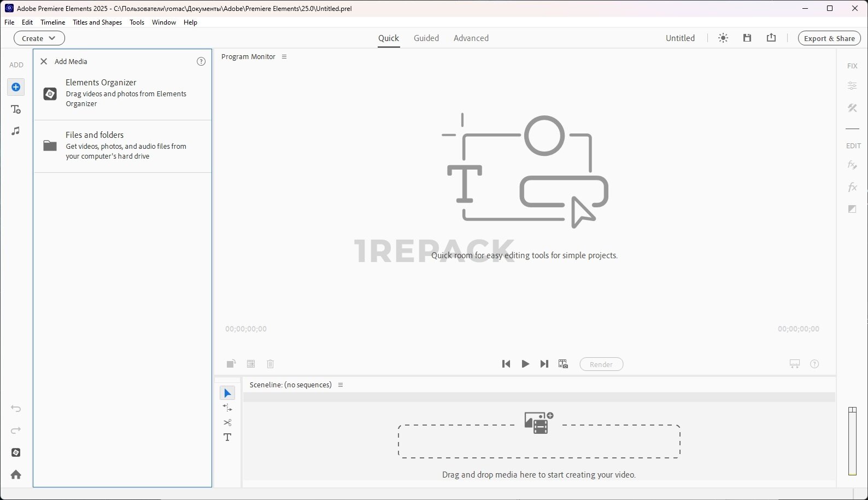The image size is (868, 500).
Task: Open the Window menu
Action: 164,22
